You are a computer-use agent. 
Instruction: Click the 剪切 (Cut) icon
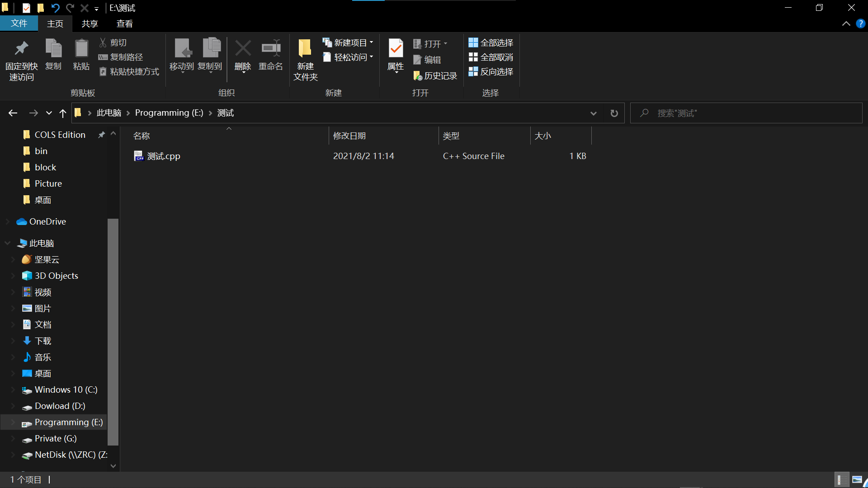(112, 42)
